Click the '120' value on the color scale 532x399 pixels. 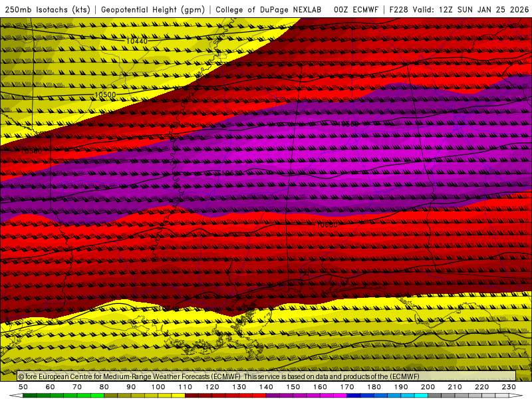click(x=212, y=387)
